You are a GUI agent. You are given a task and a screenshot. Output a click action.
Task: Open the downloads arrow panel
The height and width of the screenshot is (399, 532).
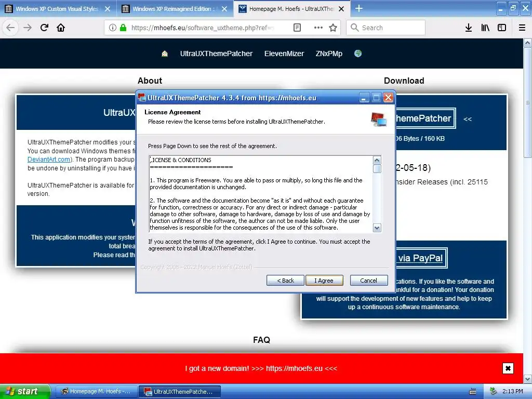pos(469,28)
